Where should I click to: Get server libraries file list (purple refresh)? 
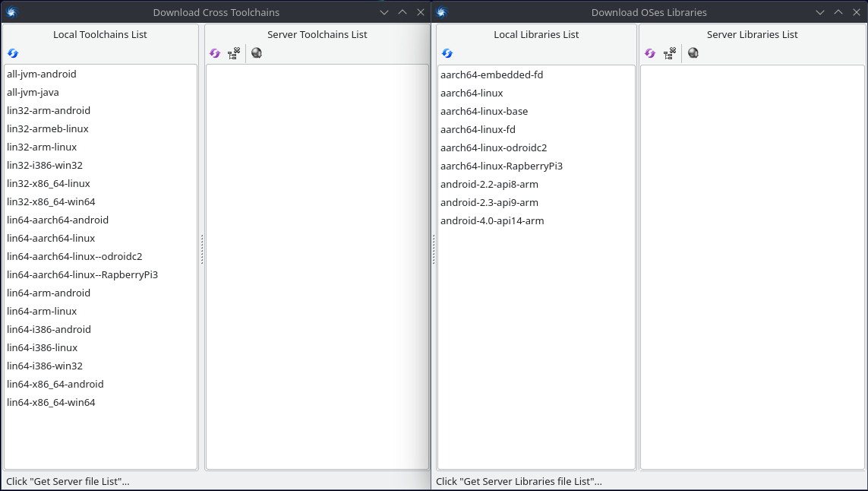click(x=650, y=53)
